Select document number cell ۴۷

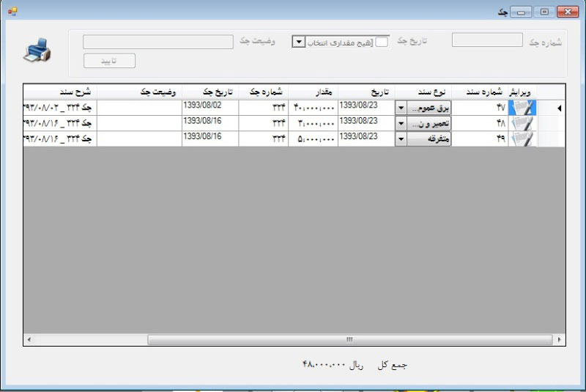click(480, 108)
